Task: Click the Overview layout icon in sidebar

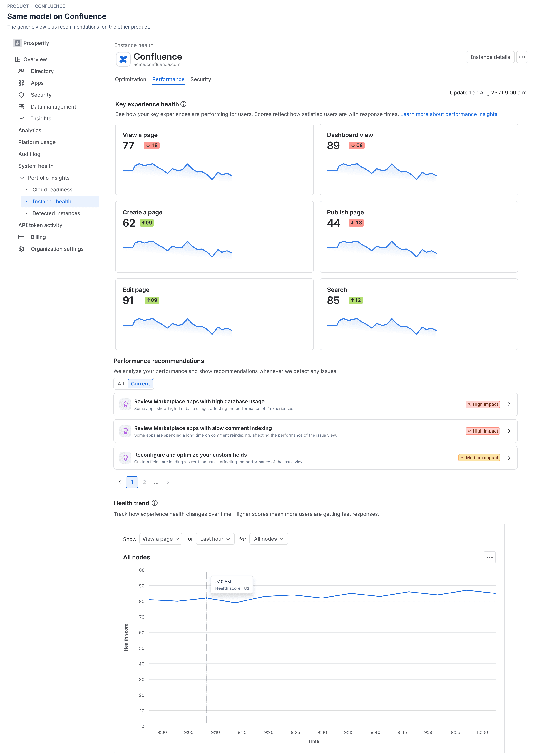Action: (x=17, y=59)
